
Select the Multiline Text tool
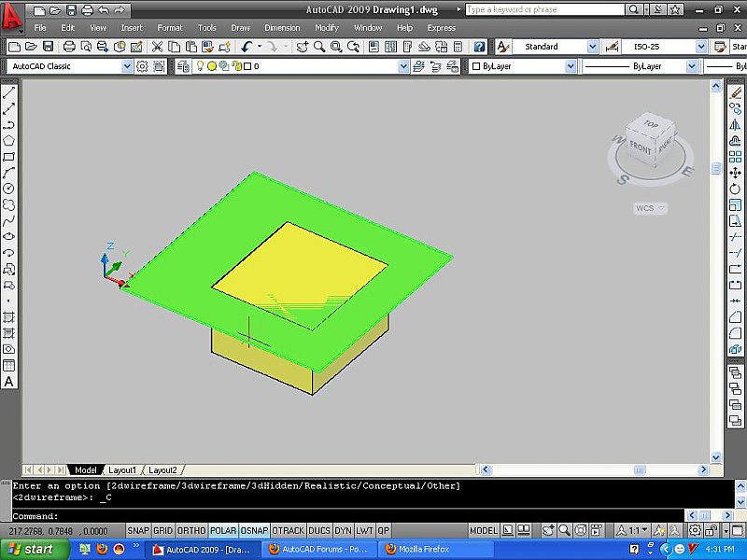tap(8, 381)
